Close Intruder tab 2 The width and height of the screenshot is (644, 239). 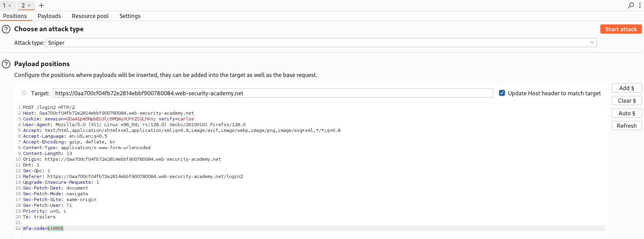(29, 6)
